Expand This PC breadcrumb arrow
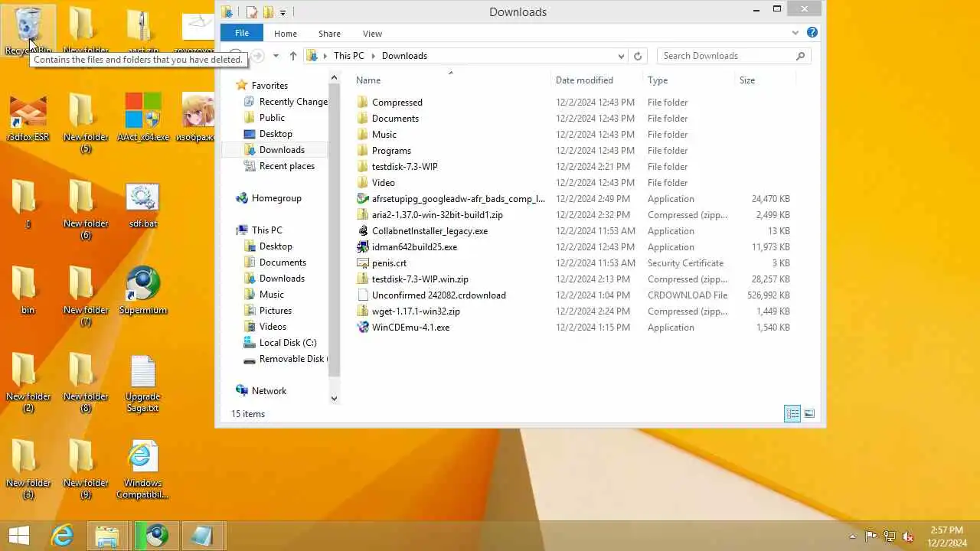Screen dimensions: 980x551 373,56
